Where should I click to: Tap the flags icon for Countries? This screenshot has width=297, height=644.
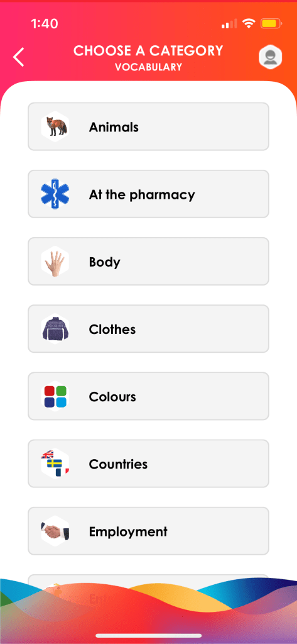pos(55,464)
